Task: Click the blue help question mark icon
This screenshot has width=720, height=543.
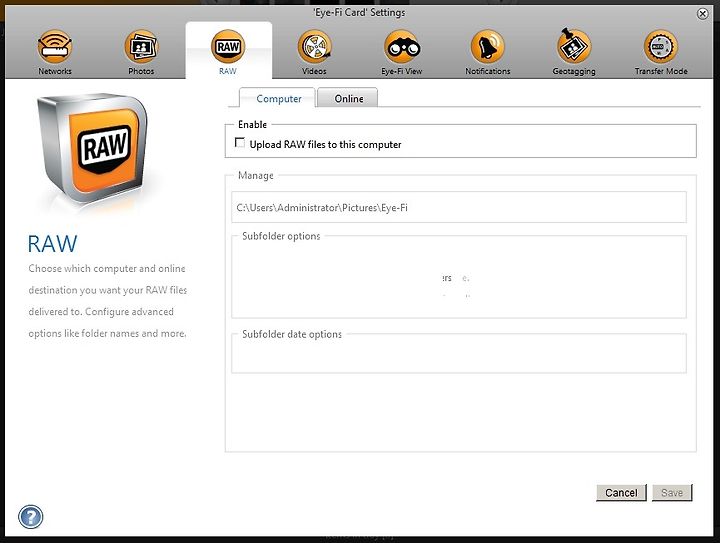Action: coord(31,517)
